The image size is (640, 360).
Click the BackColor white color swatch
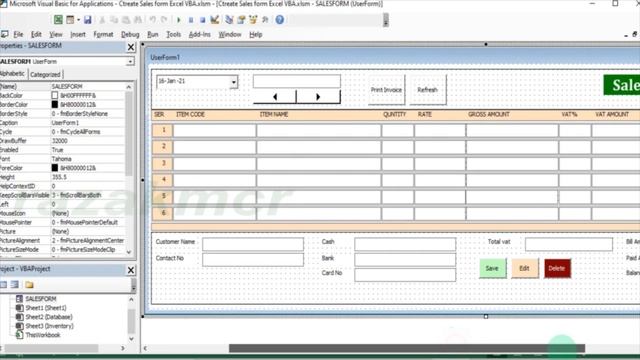[x=55, y=96]
